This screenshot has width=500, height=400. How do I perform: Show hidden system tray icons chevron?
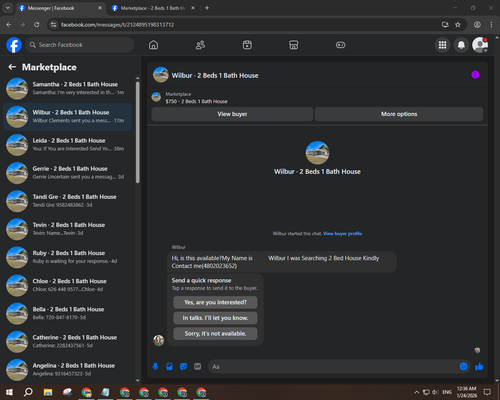(x=416, y=392)
